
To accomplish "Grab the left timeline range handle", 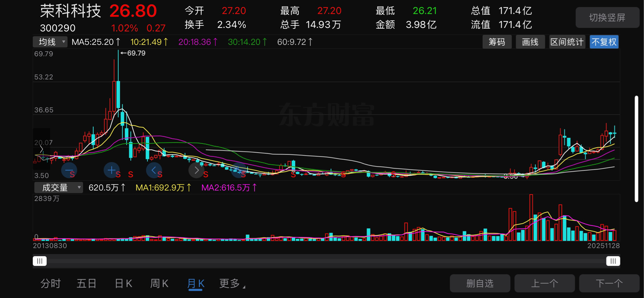I will pos(40,261).
